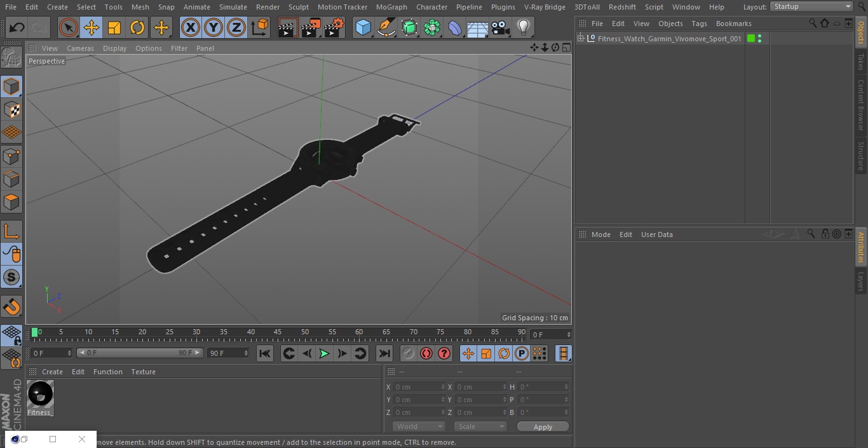Open MoGraph menu
Screen dimensions: 868x448
pos(391,7)
